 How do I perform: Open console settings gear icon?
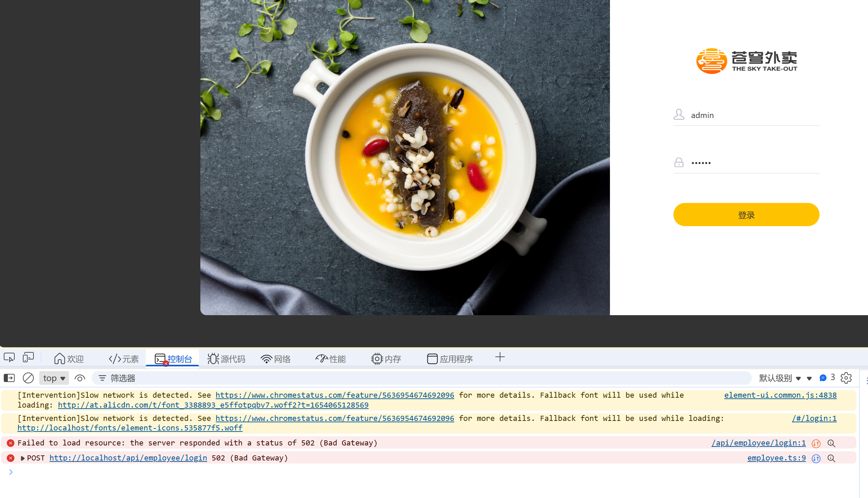click(846, 378)
